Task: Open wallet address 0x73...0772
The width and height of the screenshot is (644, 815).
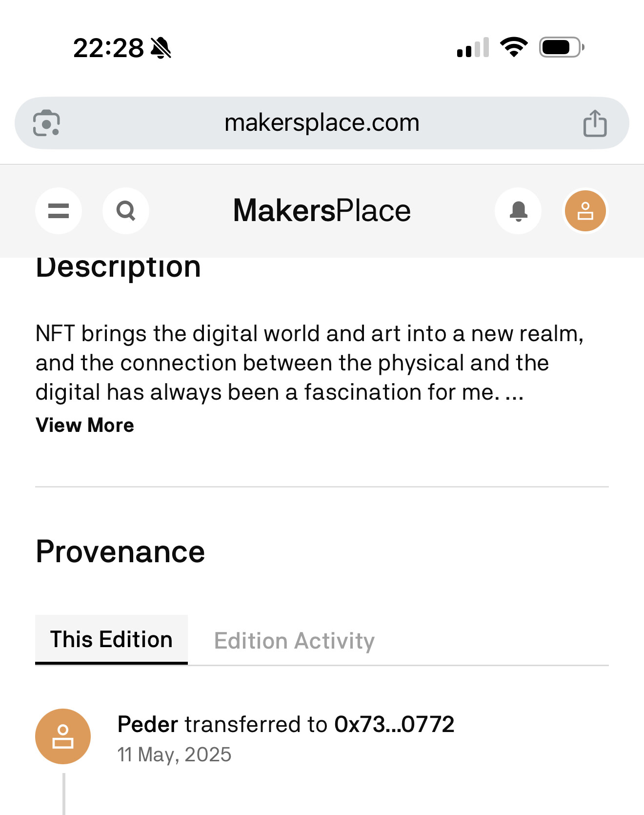Action: tap(394, 724)
